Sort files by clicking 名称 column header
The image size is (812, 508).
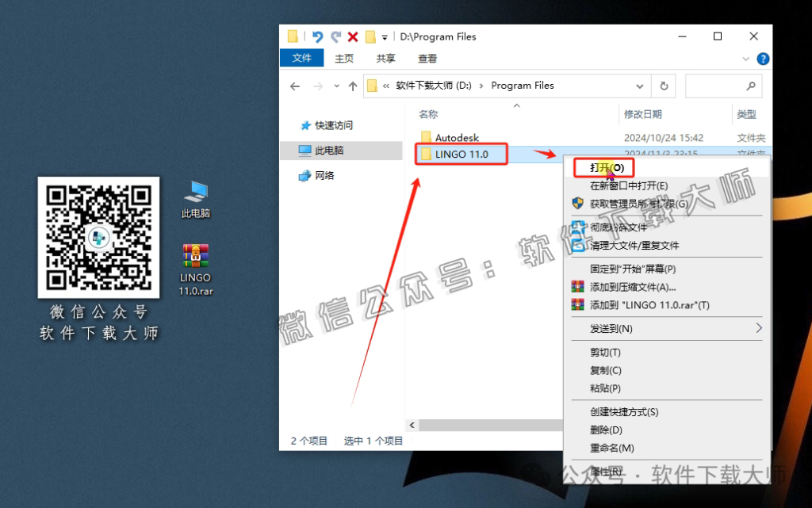tap(427, 114)
